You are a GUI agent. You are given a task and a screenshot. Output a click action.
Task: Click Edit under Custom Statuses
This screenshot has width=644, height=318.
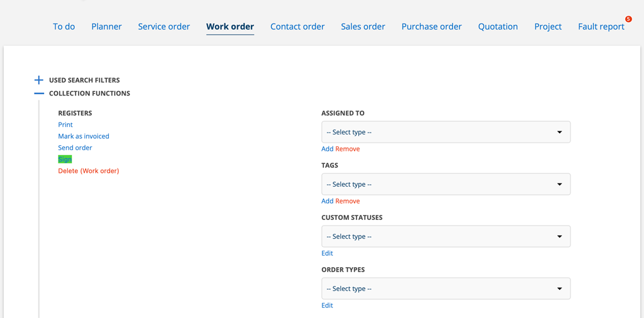[x=327, y=253]
